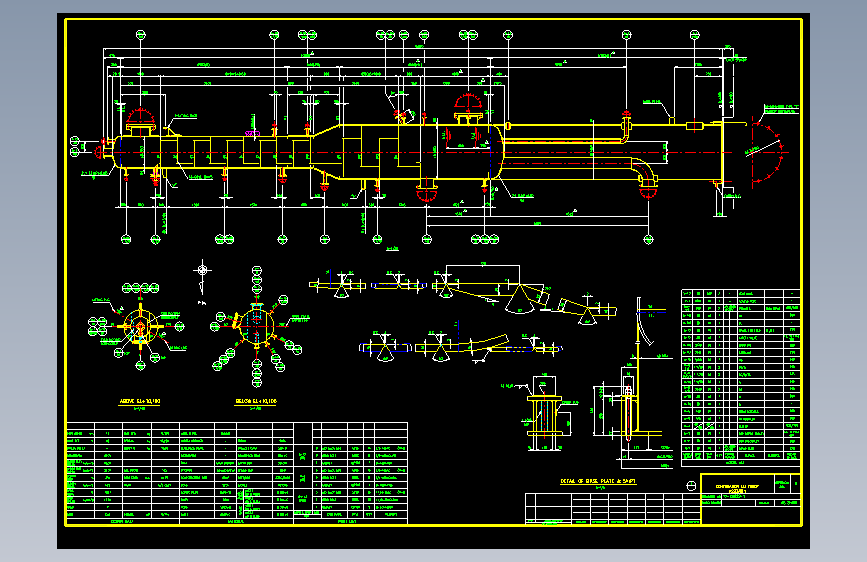Click the title block in the bottom-right corner

[750, 499]
